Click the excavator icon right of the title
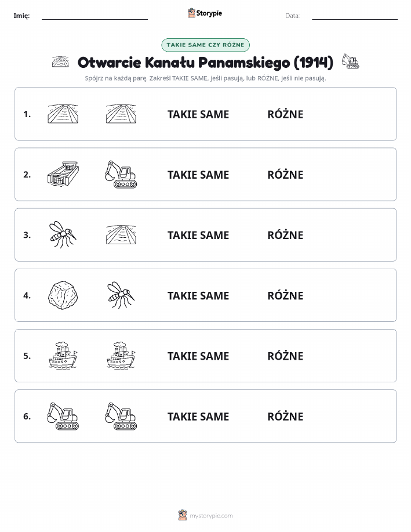Image resolution: width=411 pixels, height=532 pixels. pyautogui.click(x=350, y=61)
